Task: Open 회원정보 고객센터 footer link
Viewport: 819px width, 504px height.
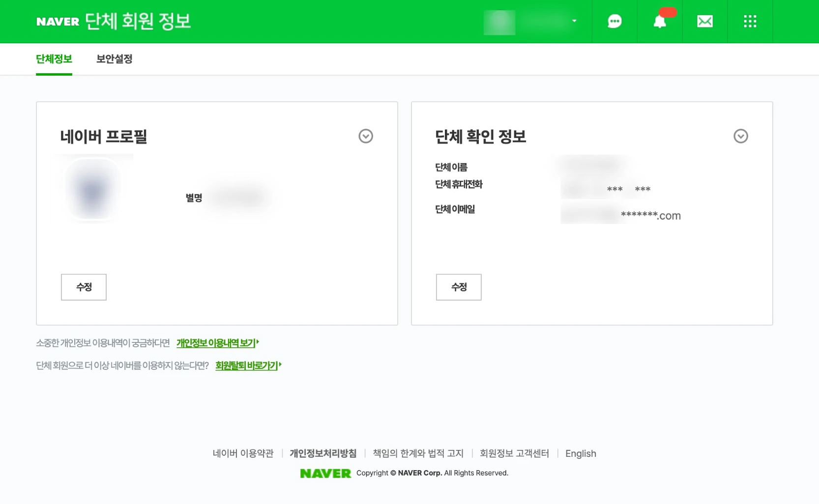Action: [x=514, y=453]
